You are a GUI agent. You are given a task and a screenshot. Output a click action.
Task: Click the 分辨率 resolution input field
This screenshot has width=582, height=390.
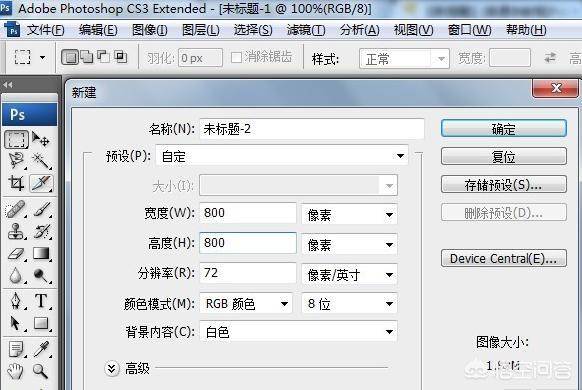pyautogui.click(x=248, y=273)
